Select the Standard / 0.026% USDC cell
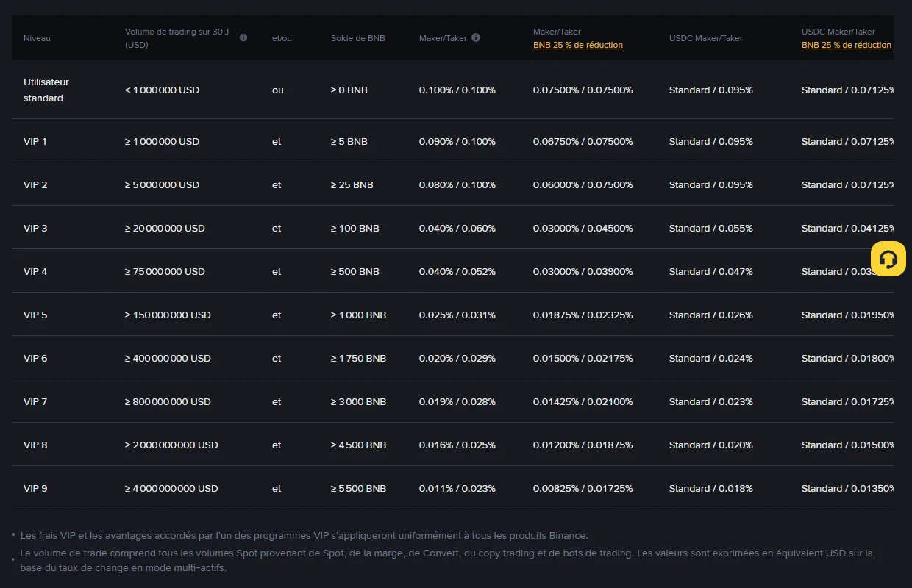 (x=711, y=315)
